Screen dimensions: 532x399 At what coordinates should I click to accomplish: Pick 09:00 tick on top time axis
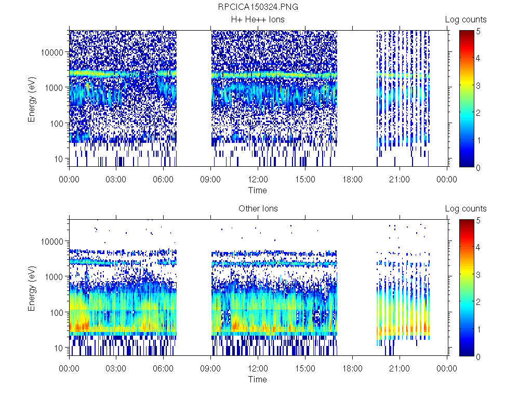point(210,180)
